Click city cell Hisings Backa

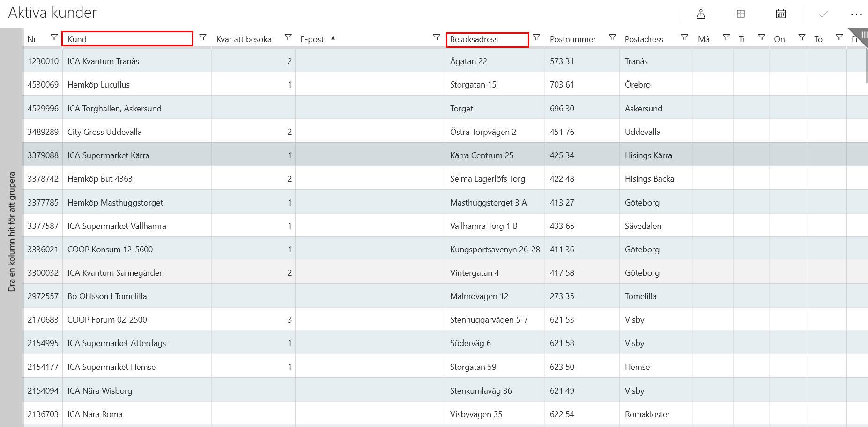point(649,179)
